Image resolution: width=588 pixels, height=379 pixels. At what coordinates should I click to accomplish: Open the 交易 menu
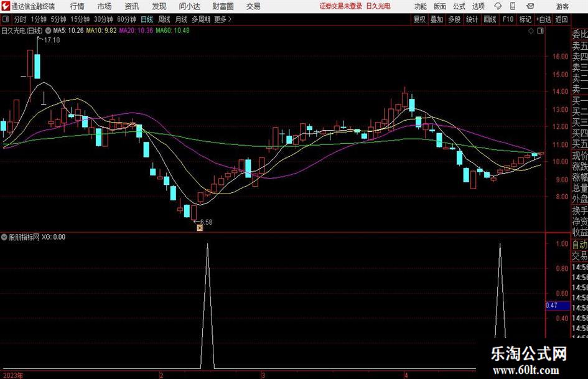[253, 6]
